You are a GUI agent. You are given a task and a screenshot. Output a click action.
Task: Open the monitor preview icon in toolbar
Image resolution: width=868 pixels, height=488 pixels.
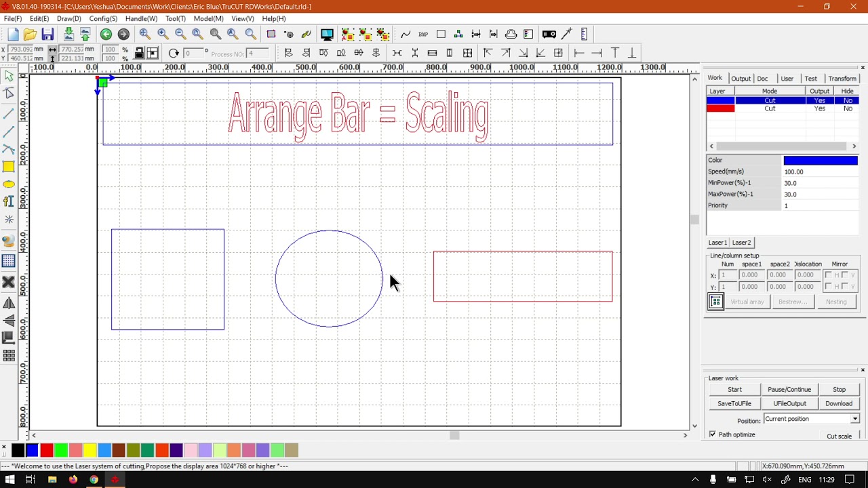tap(327, 35)
